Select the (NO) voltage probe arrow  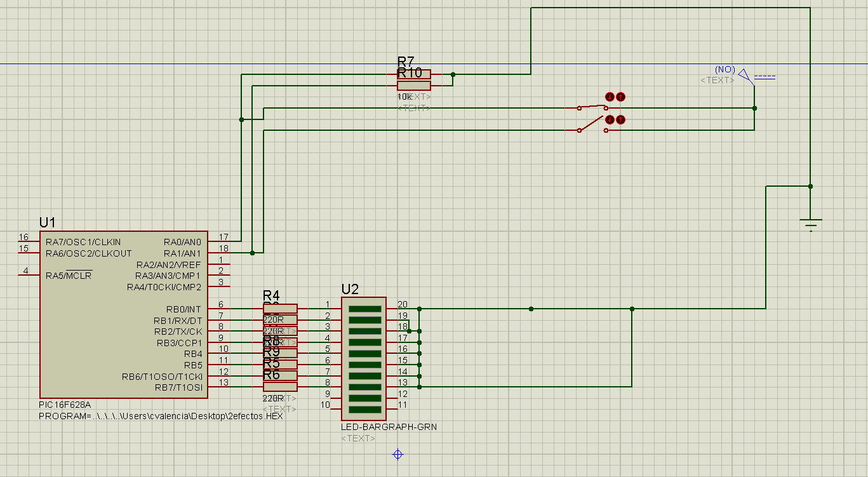coord(745,76)
